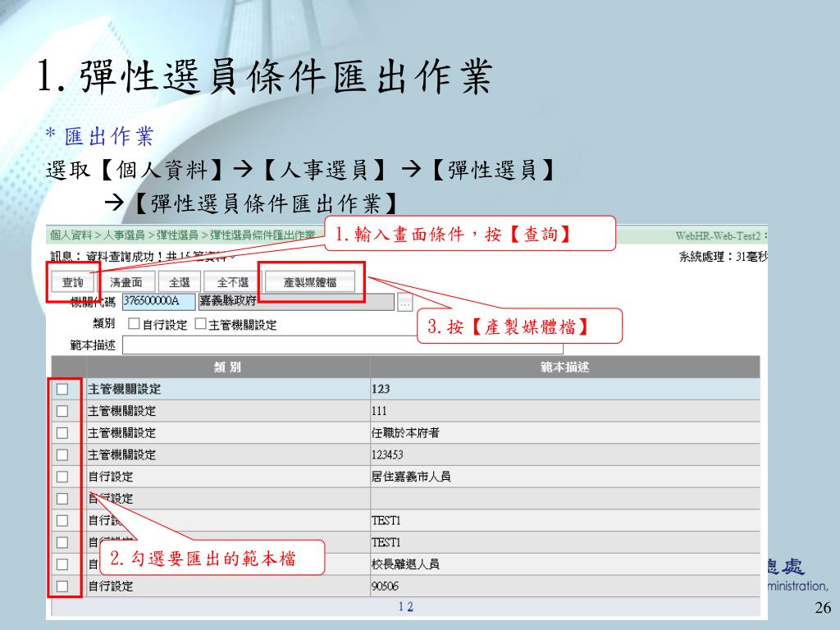Click the 查詢 button
The height and width of the screenshot is (630, 840).
coord(73,282)
